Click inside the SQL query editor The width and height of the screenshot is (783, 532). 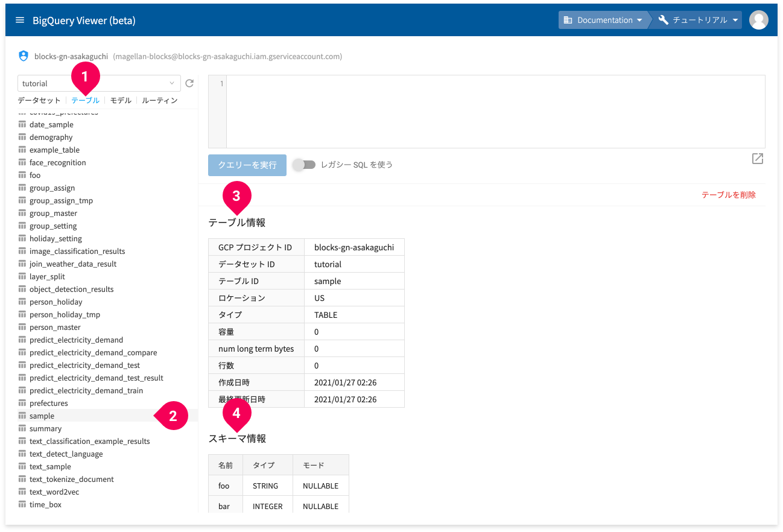pos(495,112)
